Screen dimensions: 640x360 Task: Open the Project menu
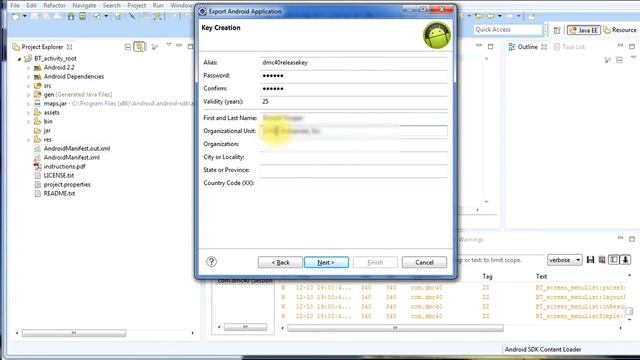(x=137, y=5)
